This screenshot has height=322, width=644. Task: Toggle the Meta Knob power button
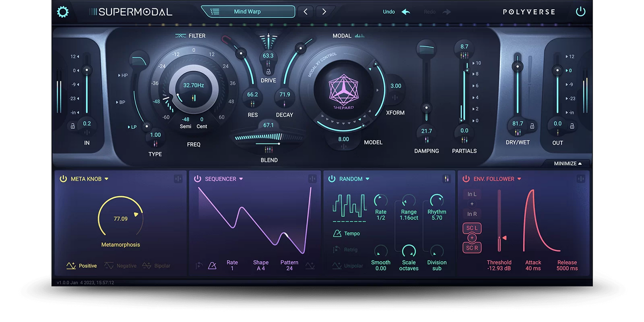point(63,179)
